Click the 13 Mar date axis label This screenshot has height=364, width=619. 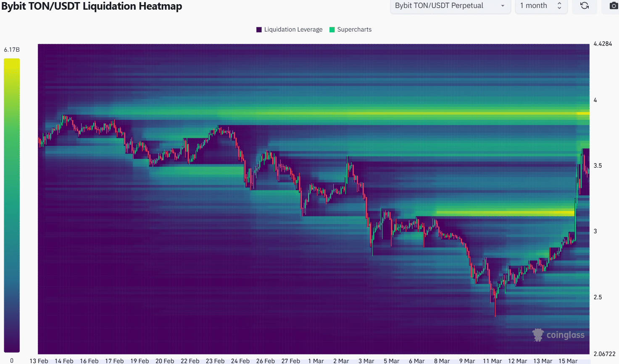543,361
